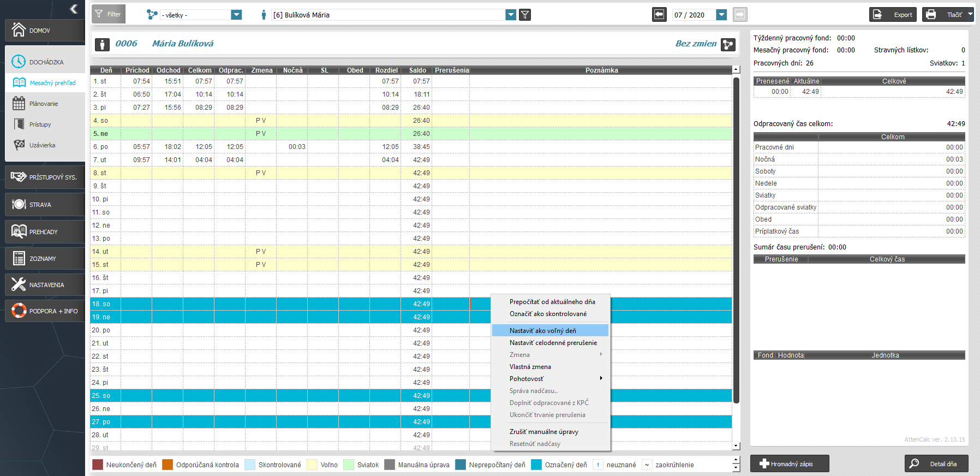The image size is (980, 476).
Task: Click the Mária Bulíková name text
Action: coord(183,44)
